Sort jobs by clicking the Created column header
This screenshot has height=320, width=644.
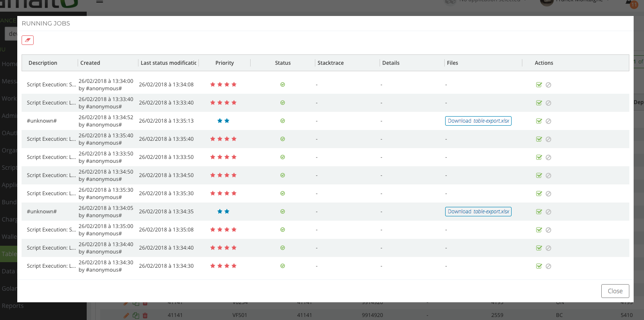90,63
